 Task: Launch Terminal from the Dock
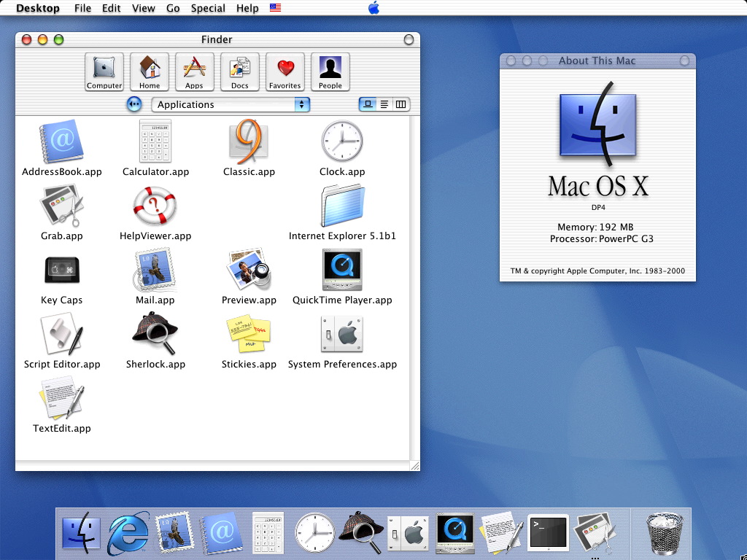tap(548, 532)
